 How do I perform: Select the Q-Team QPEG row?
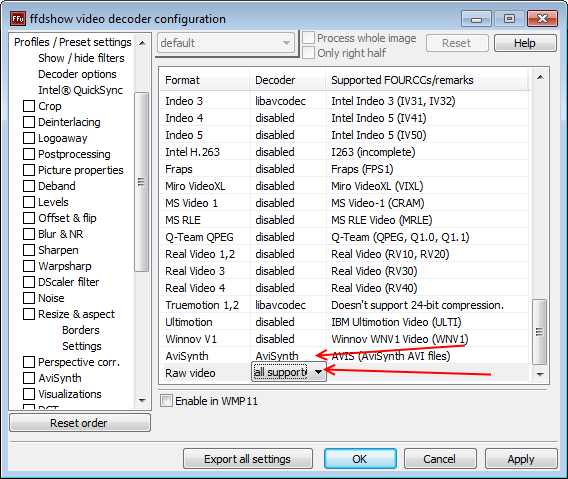tap(345, 237)
